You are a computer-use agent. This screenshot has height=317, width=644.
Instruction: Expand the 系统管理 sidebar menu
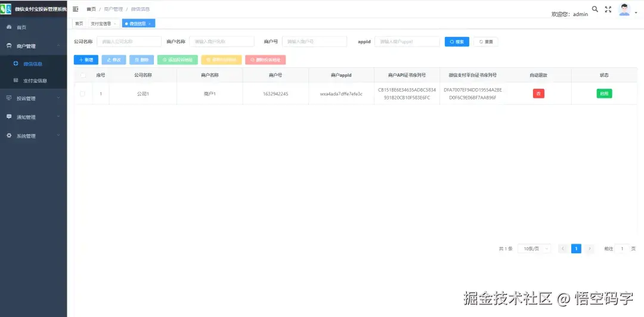coord(33,136)
